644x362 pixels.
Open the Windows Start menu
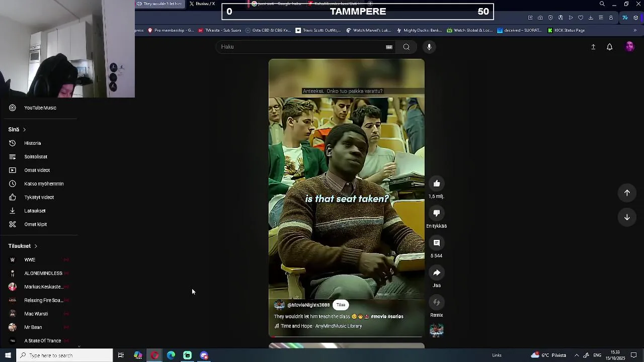tap(8, 355)
